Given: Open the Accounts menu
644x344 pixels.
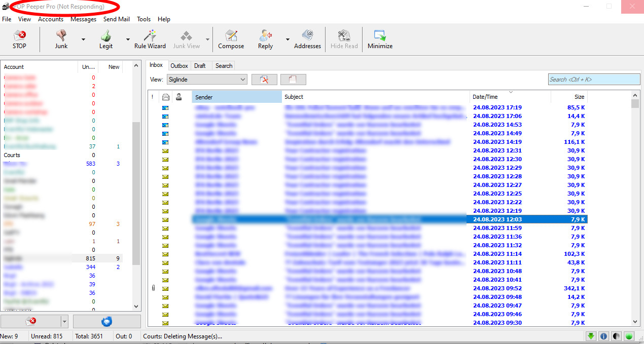Looking at the screenshot, I should tap(51, 19).
